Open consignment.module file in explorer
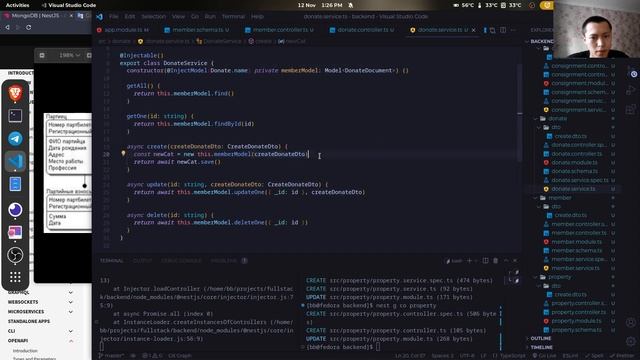640x360 pixels. 578,83
